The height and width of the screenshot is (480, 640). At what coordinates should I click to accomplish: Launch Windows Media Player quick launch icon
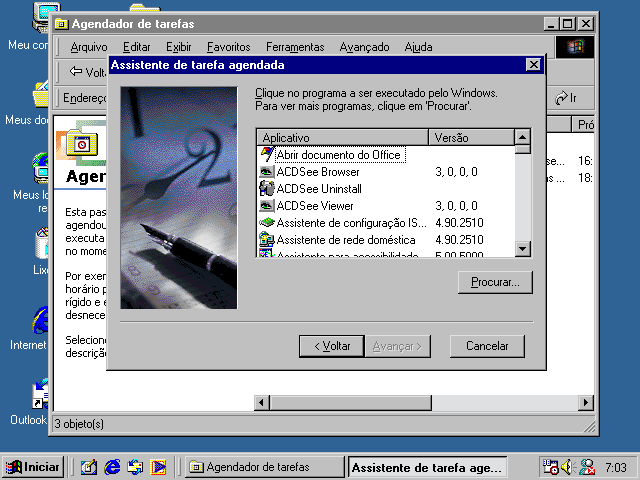[x=158, y=467]
